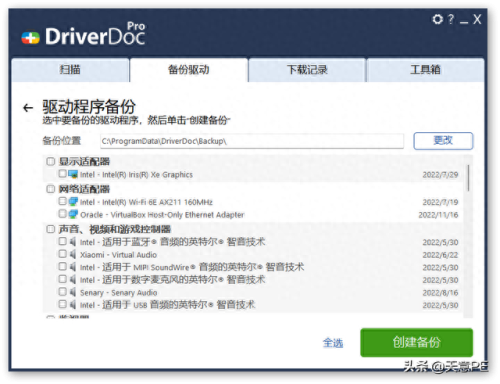Select the 备份驱动 tab
This screenshot has height=384, width=500.
pyautogui.click(x=189, y=70)
